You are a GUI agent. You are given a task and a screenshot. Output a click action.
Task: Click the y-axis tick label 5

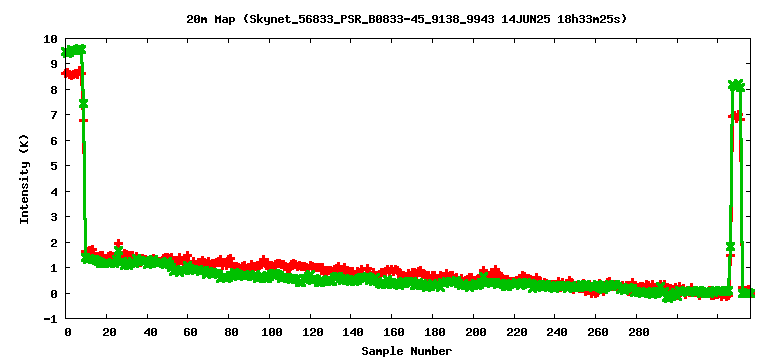pyautogui.click(x=54, y=166)
